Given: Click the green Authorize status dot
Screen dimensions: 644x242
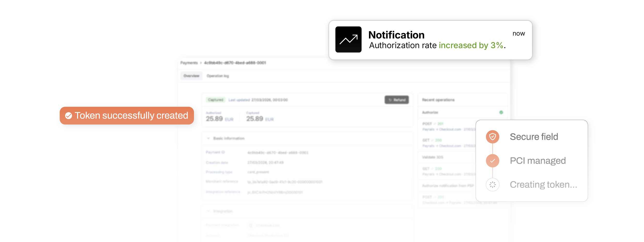Looking at the screenshot, I should (501, 112).
